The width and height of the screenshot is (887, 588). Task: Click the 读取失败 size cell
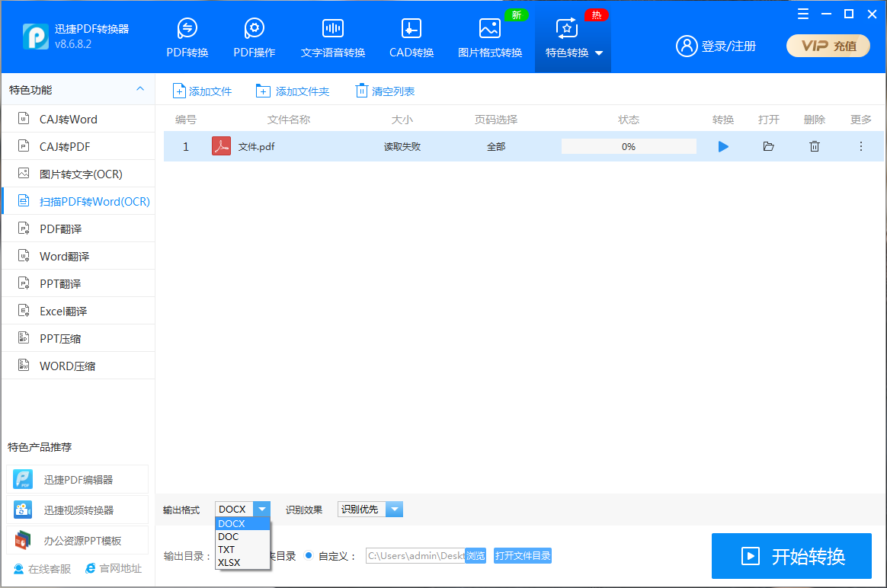(402, 146)
